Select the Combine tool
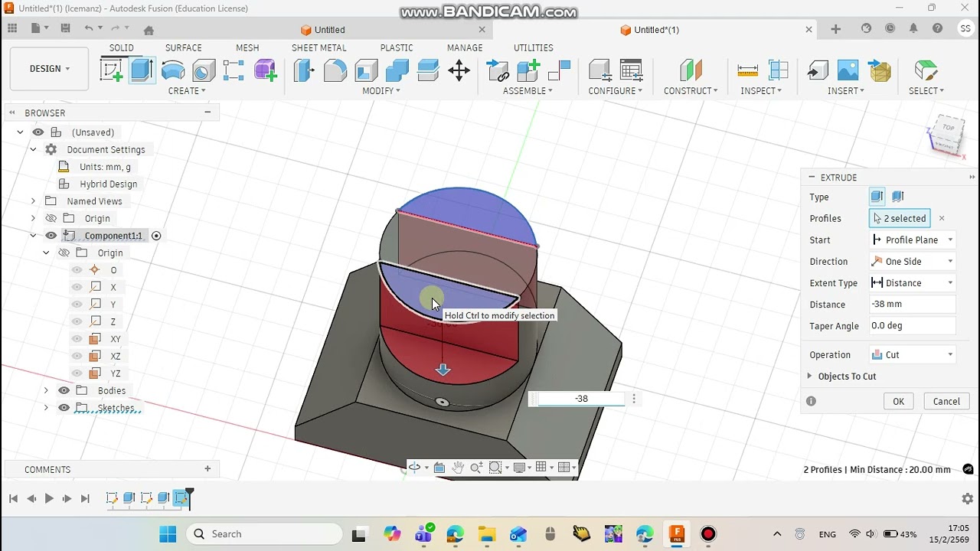980x551 pixels. point(397,70)
